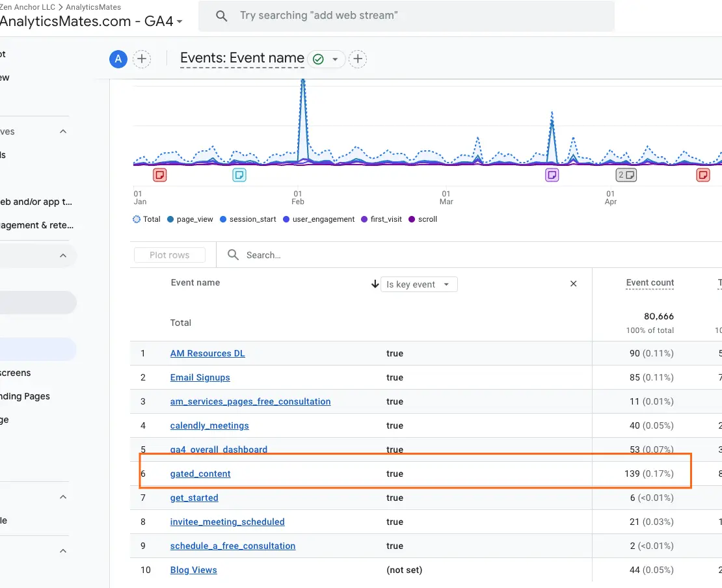Click the sort descending arrow icon
This screenshot has height=588, width=722.
[x=375, y=284]
